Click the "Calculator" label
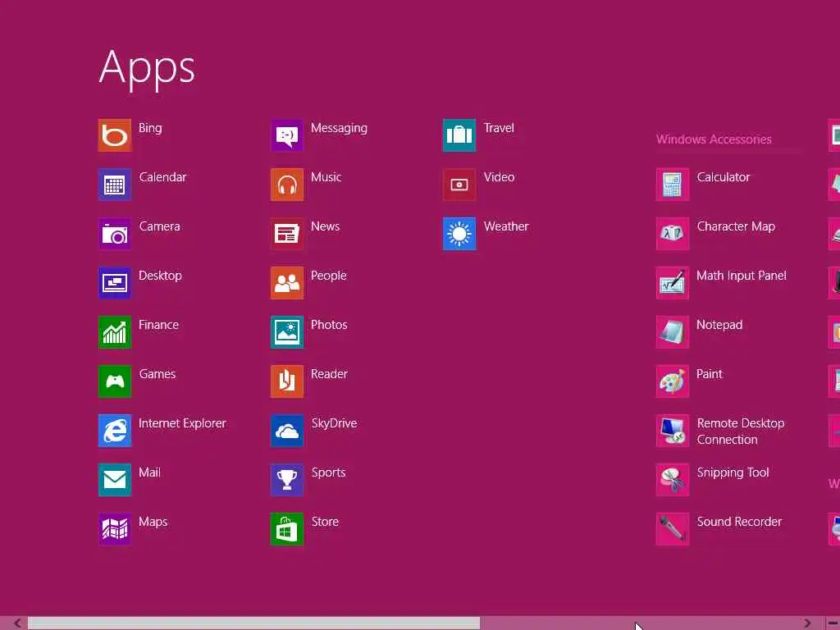The height and width of the screenshot is (630, 840). 724,177
